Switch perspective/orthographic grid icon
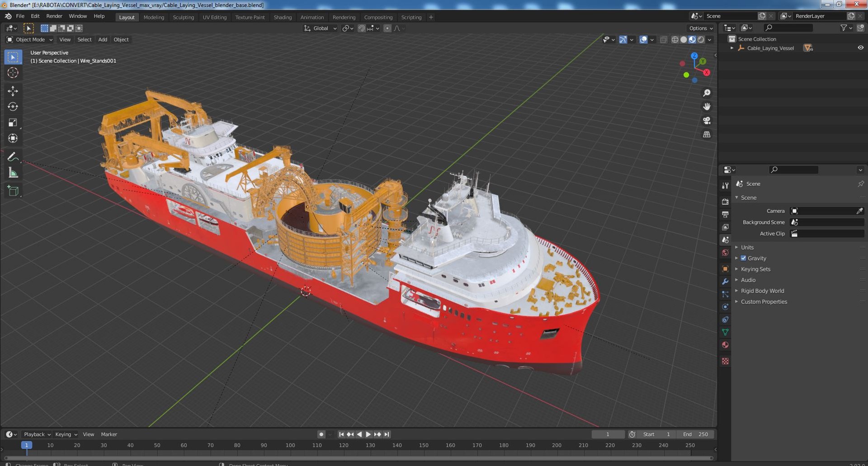Screen dimensions: 868x466 pos(707,134)
